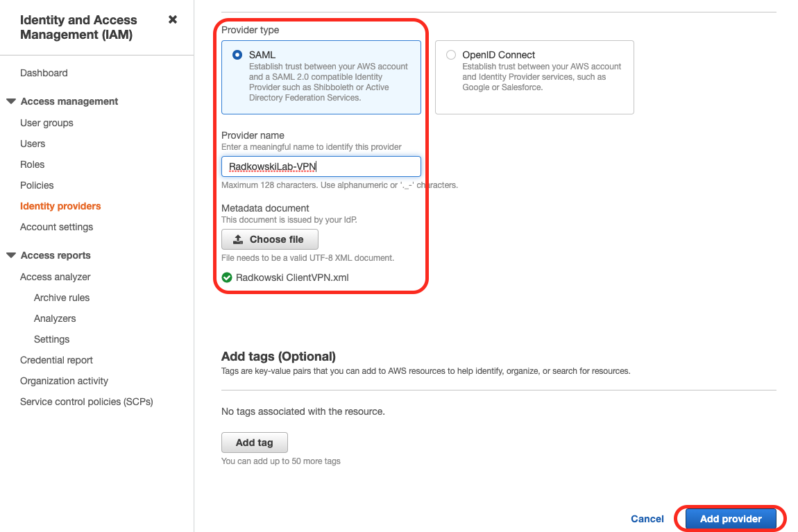Click the Add provider button
Viewport: 798px width, 532px height.
coord(730,519)
